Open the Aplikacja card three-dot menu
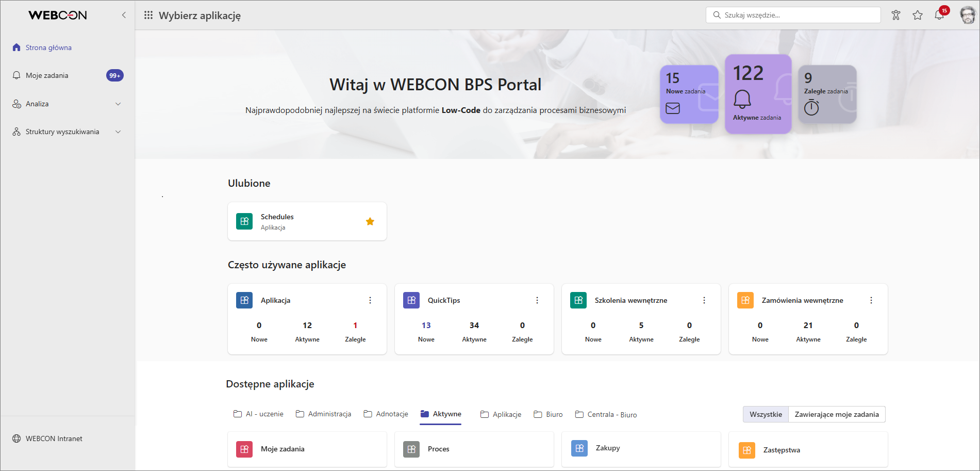 pos(370,300)
